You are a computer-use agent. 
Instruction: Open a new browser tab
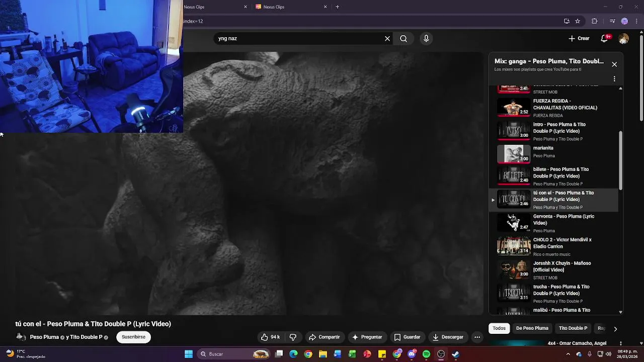click(x=337, y=7)
